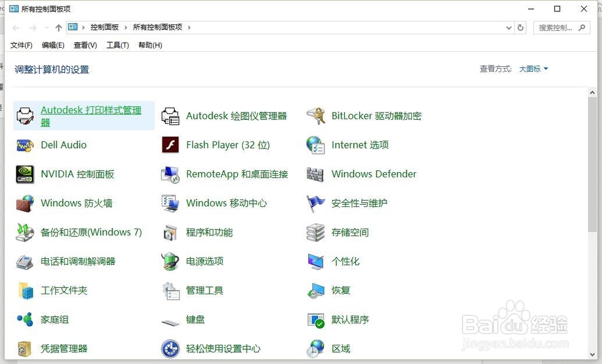This screenshot has height=364, width=602.
Task: Expand chevron after 控制面板 breadcrumb
Action: click(x=126, y=28)
